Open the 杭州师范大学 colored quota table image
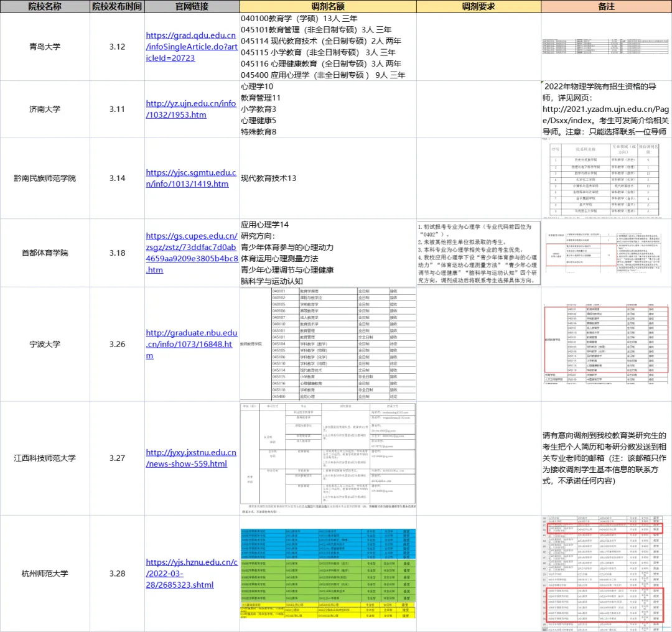672x632 pixels. [328, 574]
